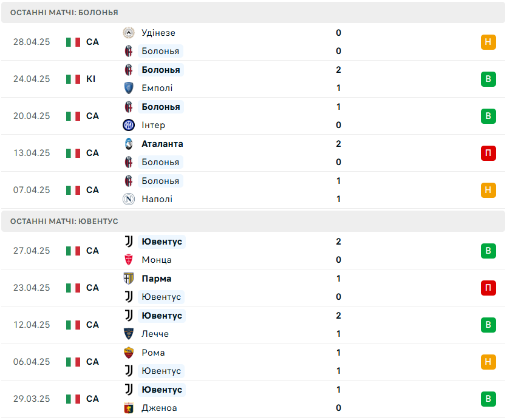Viewport: 507px width, 420px height.
Task: Click the red loss badge for Atalanta–Bologna
Action: (x=488, y=153)
